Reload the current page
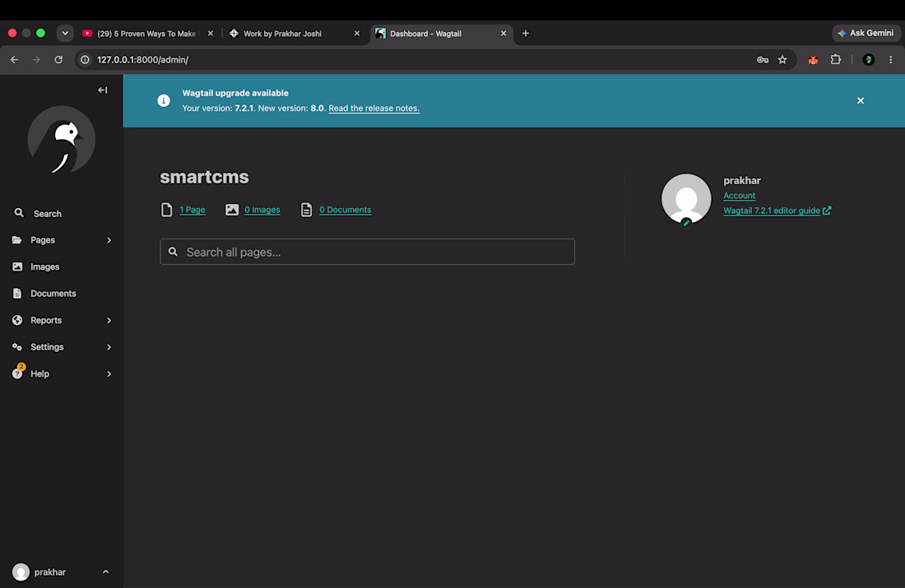The width and height of the screenshot is (905, 588). pos(58,59)
